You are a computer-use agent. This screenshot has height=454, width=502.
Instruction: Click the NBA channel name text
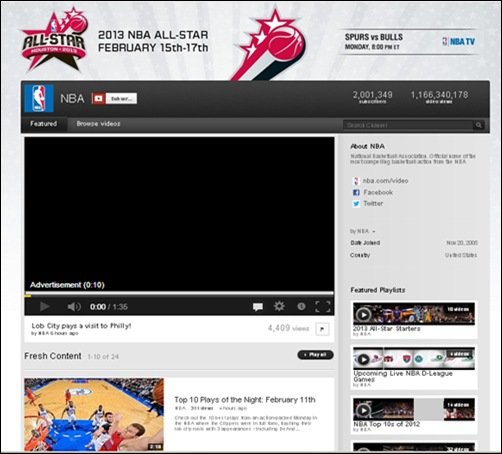(x=72, y=99)
